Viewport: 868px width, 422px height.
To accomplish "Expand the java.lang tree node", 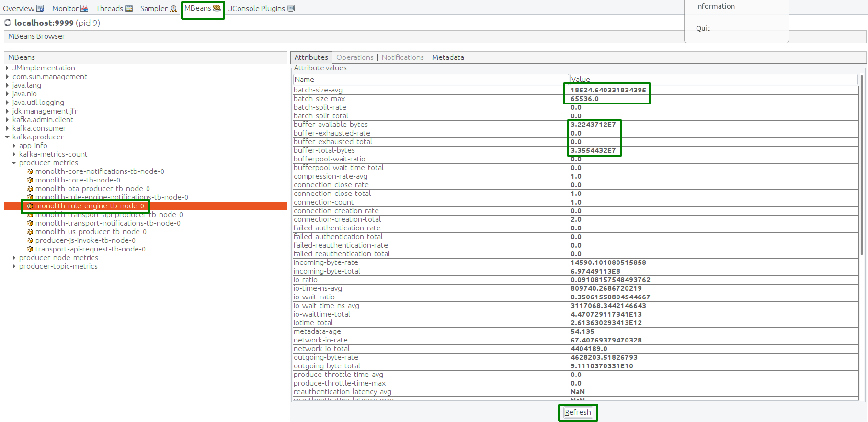I will (x=7, y=85).
